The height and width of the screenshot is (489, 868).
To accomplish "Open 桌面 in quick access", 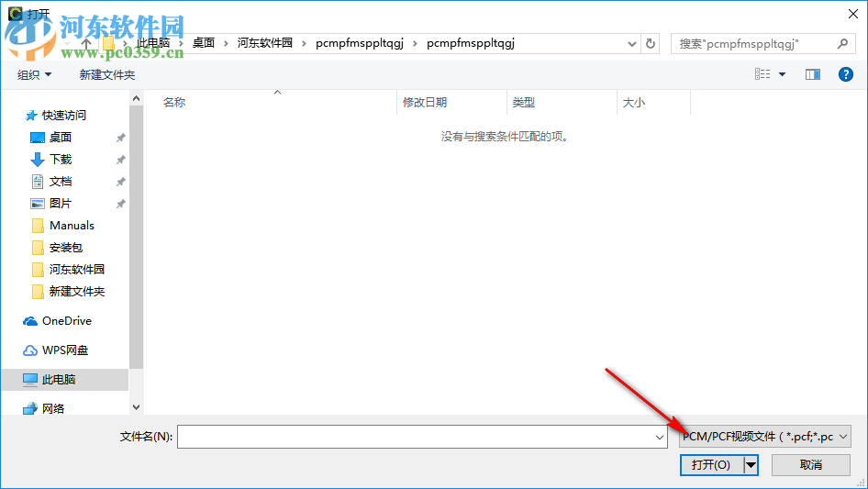I will tap(61, 138).
